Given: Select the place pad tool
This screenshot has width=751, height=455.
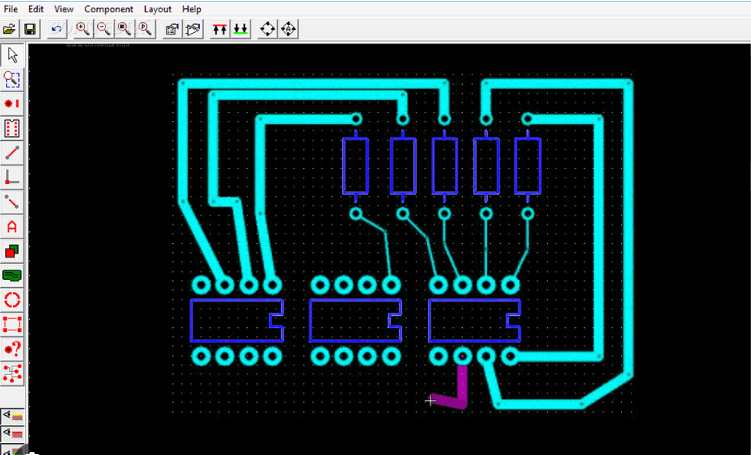Looking at the screenshot, I should pos(13,104).
